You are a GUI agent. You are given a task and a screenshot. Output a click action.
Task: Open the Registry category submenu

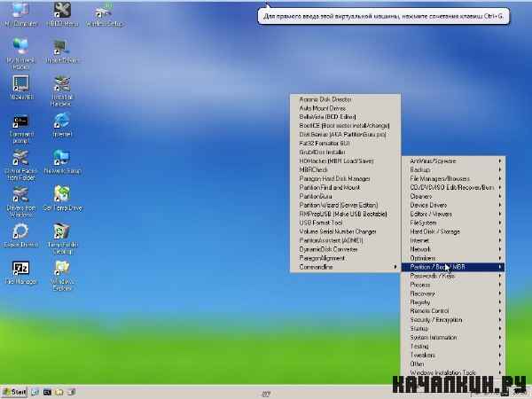pos(453,302)
